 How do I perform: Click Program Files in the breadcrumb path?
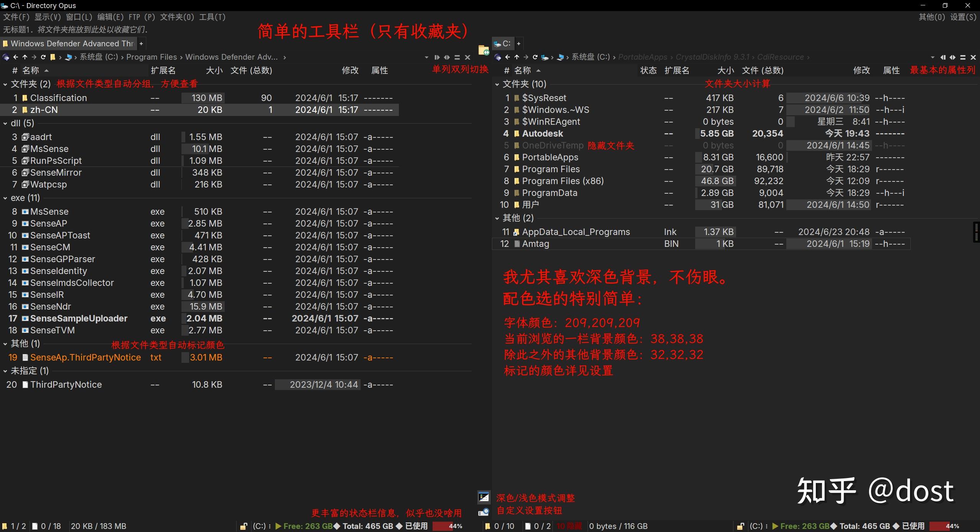tap(152, 57)
